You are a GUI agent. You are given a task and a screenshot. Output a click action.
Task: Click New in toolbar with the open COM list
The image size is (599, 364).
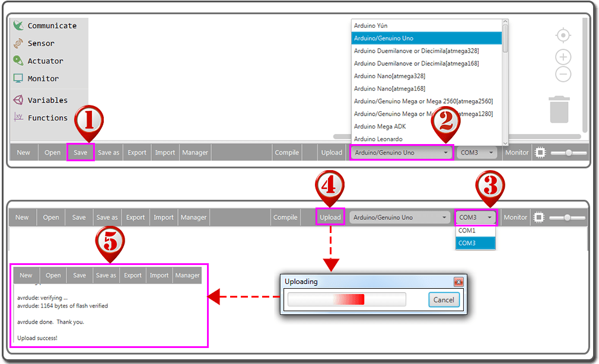coord(22,218)
